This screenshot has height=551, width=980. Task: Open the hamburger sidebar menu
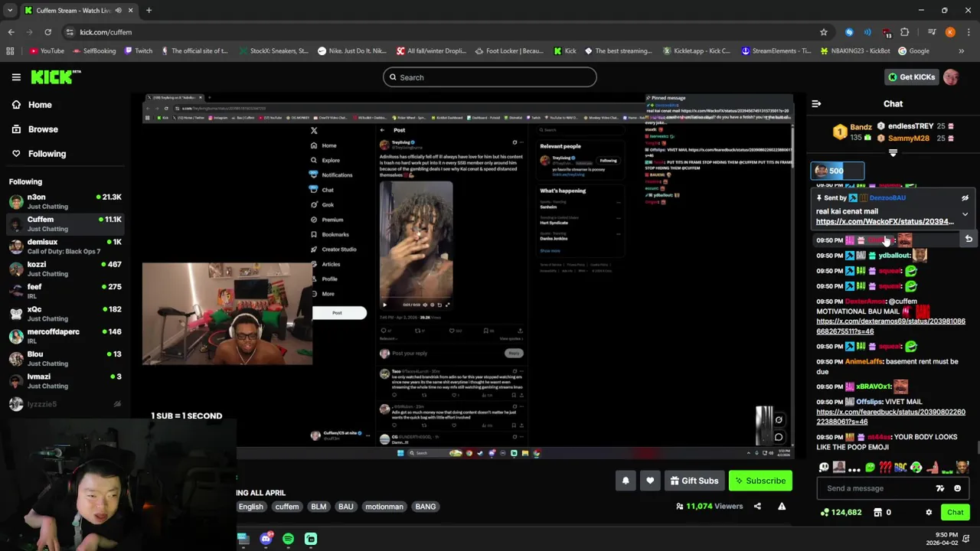click(16, 77)
